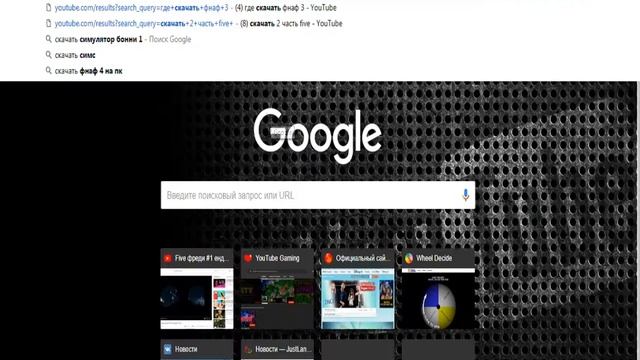Open the YouTube Gaming thumbnail preview
The height and width of the screenshot is (360, 640).
coord(278,298)
